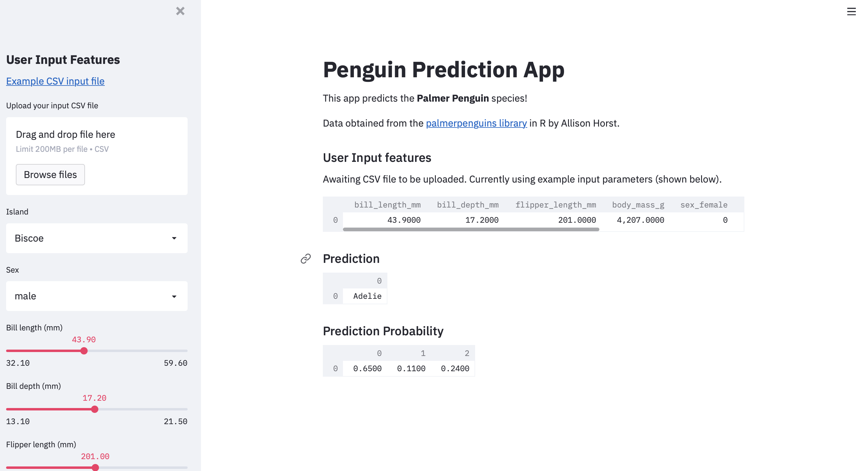Click the drag and drop file area
Viewport: 868px width, 471px height.
97,156
